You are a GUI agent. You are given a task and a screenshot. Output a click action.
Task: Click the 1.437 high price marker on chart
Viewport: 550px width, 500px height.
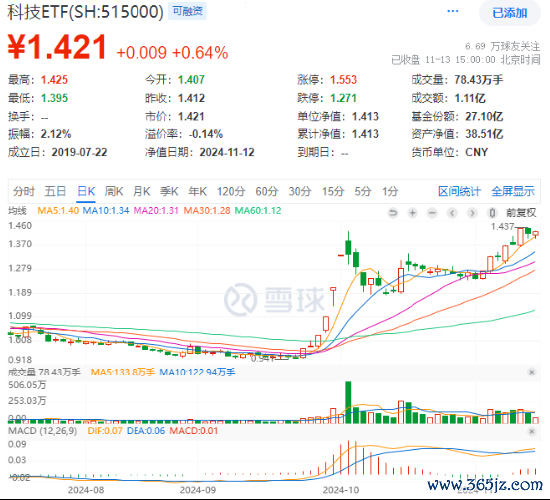pos(502,227)
